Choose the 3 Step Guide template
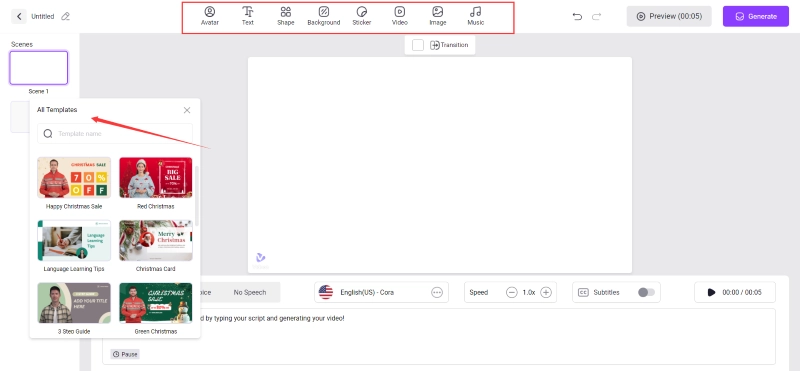This screenshot has height=371, width=800. pos(74,303)
